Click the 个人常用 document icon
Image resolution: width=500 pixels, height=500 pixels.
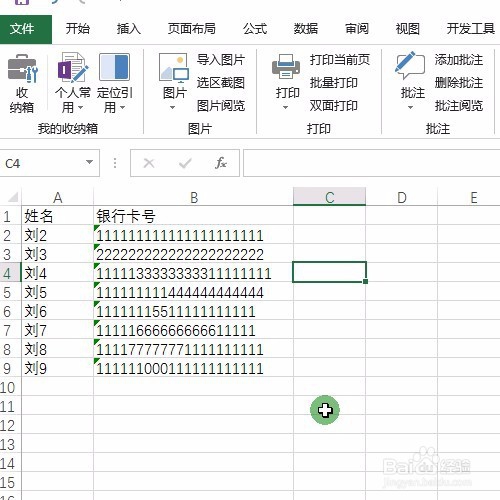click(x=73, y=67)
